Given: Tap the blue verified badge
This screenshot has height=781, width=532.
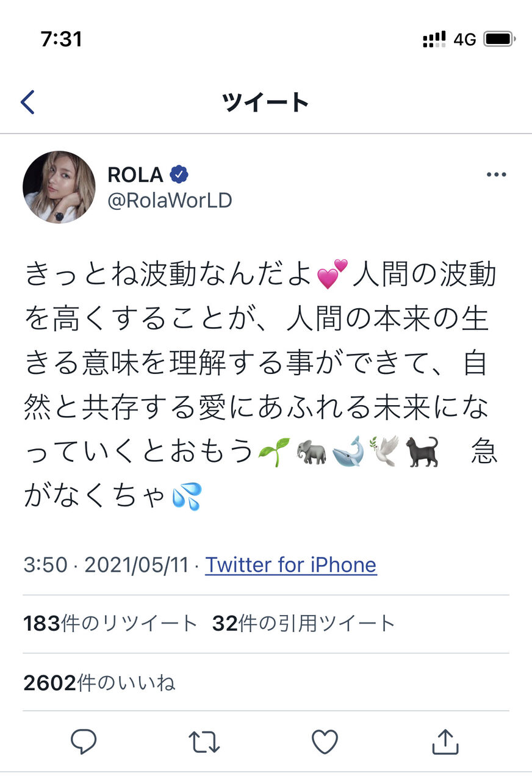Looking at the screenshot, I should tap(179, 175).
